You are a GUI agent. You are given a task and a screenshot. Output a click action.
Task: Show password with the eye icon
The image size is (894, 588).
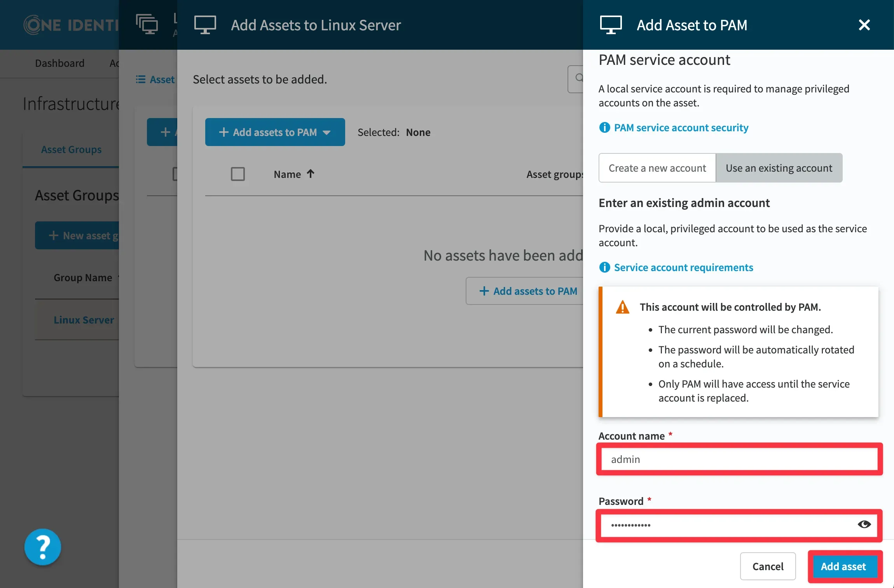[864, 525]
